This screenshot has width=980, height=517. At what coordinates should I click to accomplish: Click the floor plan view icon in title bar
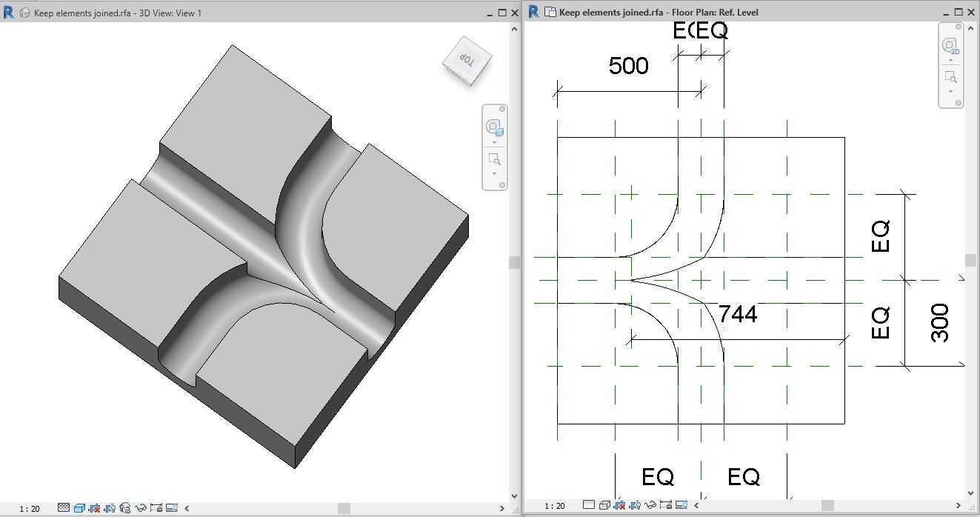click(x=550, y=12)
